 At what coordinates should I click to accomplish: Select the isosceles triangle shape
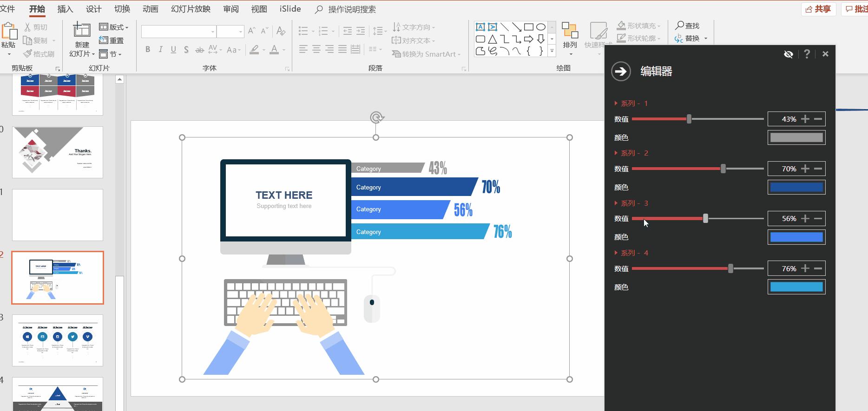(493, 39)
